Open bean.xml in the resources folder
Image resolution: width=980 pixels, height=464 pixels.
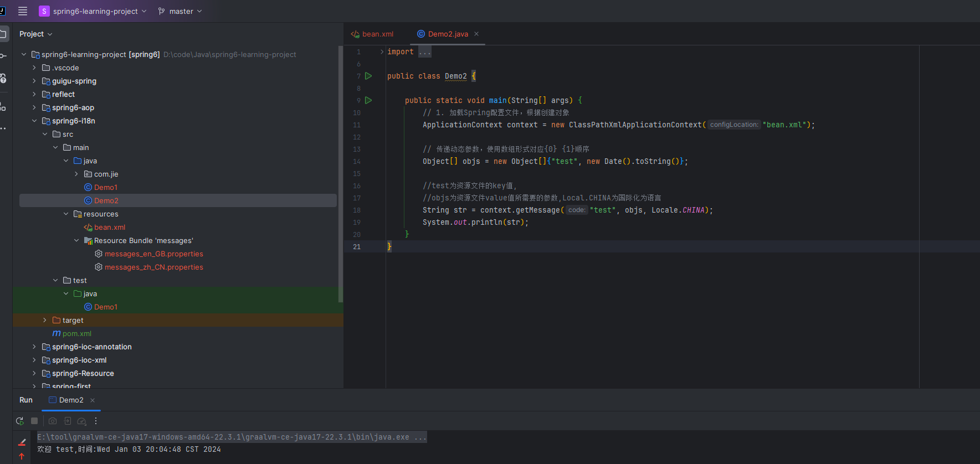coord(110,227)
